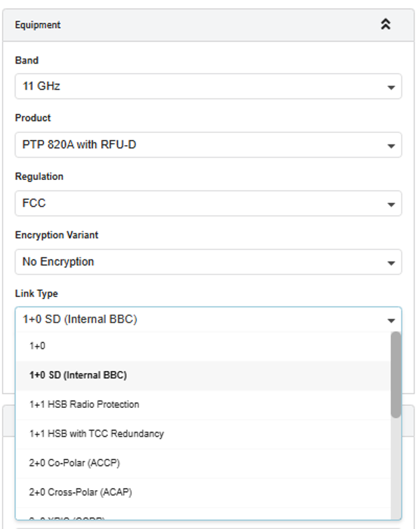The width and height of the screenshot is (420, 529).
Task: Click the Link Type dropdown arrow icon
Action: (391, 320)
